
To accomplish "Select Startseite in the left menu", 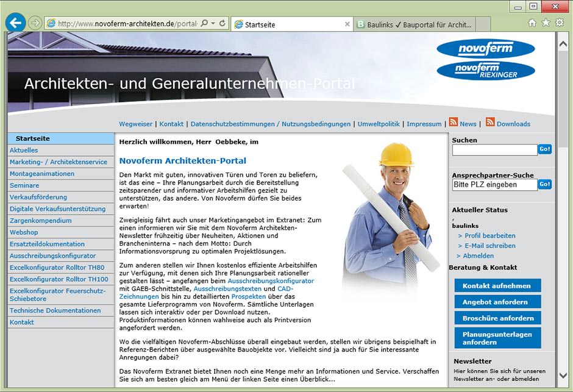I will pyautogui.click(x=61, y=138).
